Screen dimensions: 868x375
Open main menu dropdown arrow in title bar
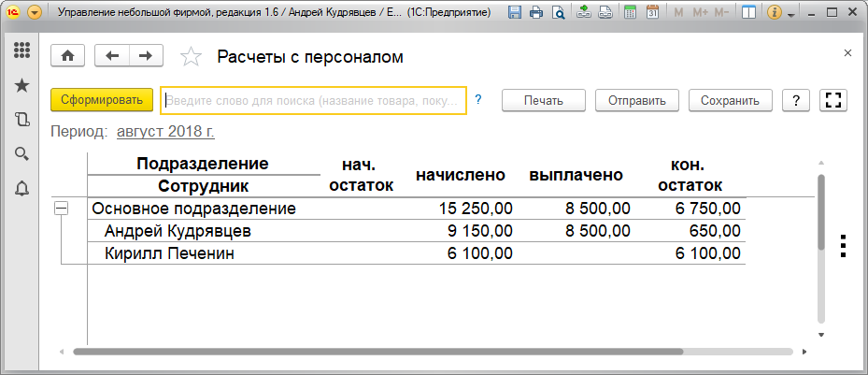(35, 12)
